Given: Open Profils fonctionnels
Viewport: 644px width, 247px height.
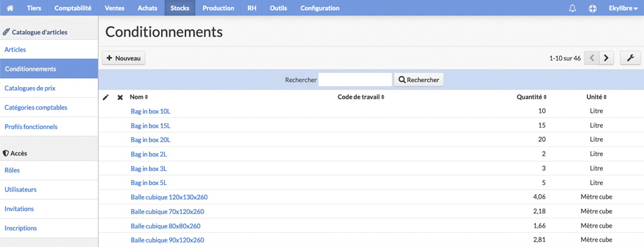Looking at the screenshot, I should click(x=49, y=126).
